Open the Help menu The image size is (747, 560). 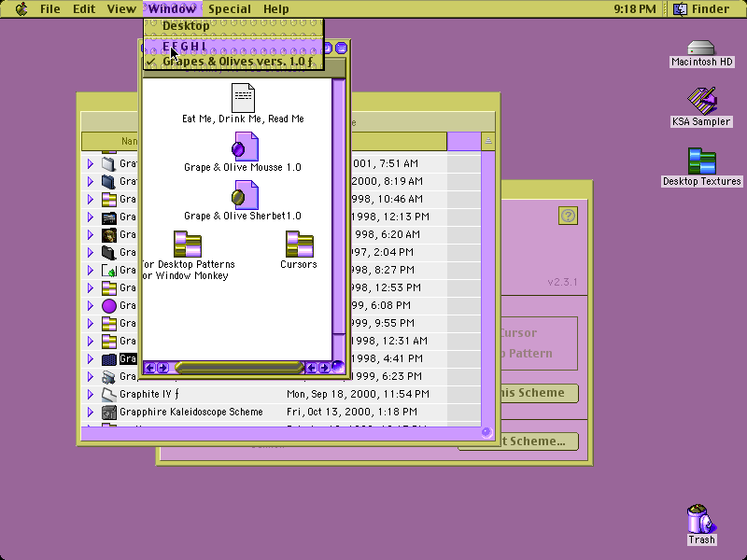tap(275, 9)
